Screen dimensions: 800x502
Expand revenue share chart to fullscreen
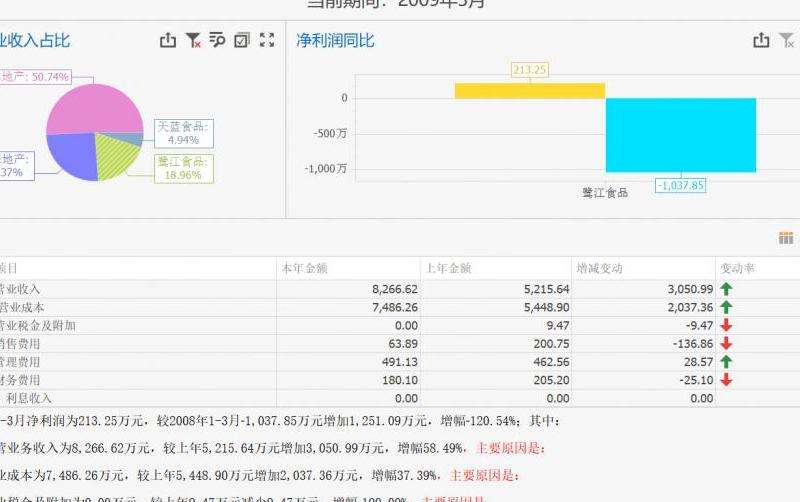[x=267, y=41]
